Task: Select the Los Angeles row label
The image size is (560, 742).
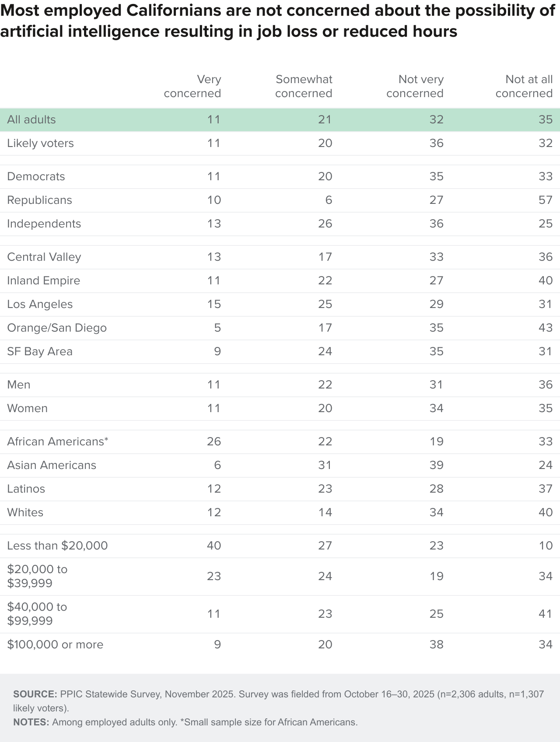Action: [x=40, y=304]
